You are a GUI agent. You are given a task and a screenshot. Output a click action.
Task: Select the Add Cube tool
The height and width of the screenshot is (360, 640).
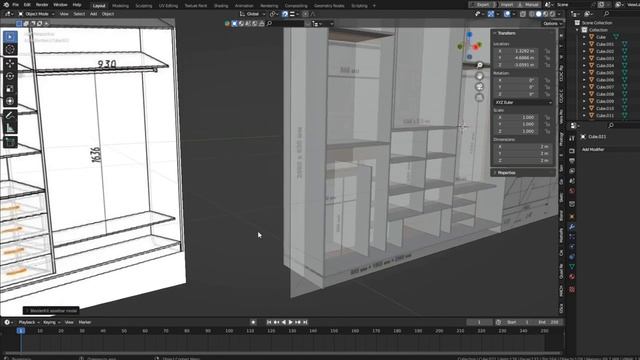coord(10,142)
